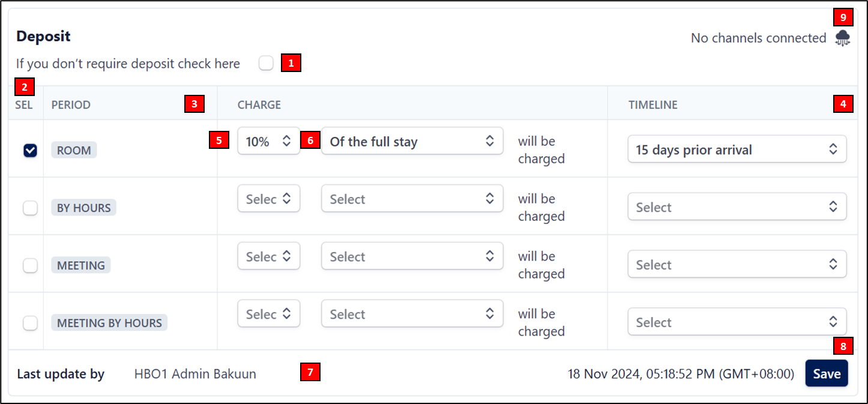Expand BY HOURS charge basis dropdown
The height and width of the screenshot is (404, 868).
click(412, 199)
